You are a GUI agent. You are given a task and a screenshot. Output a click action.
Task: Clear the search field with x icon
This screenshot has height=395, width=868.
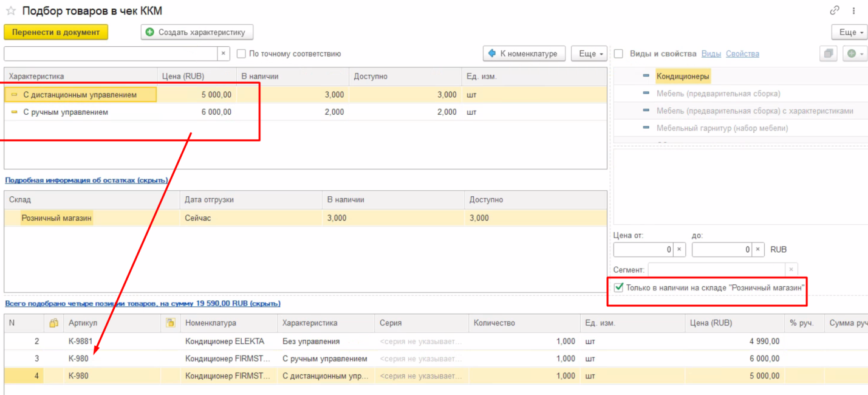223,53
